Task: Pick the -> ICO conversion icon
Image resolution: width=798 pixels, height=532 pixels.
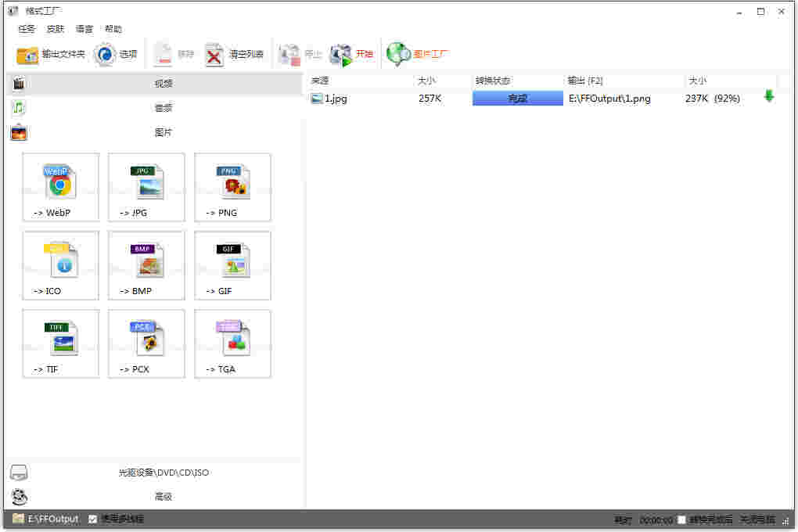Action: (60, 265)
